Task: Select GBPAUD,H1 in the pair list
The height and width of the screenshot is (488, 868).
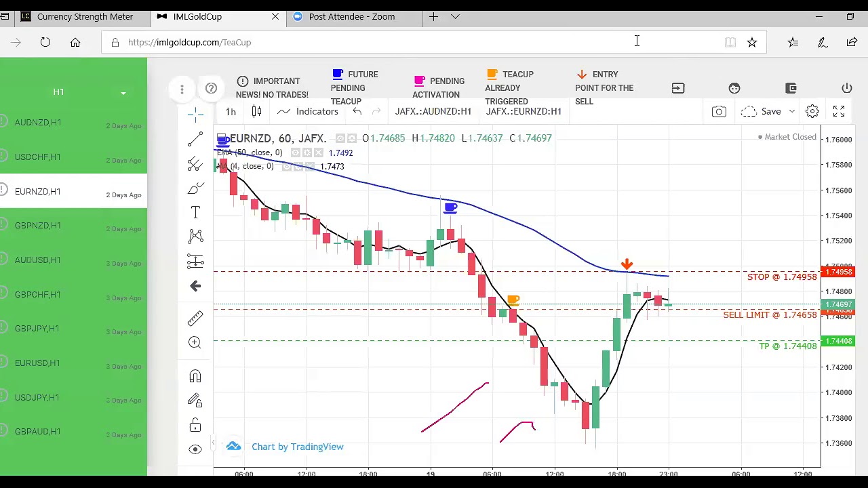Action: pyautogui.click(x=73, y=432)
